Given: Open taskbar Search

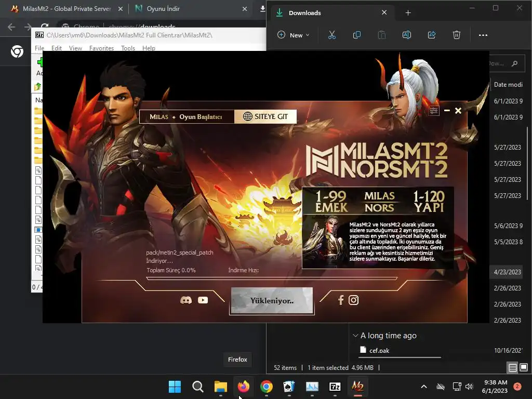Looking at the screenshot, I should [197, 387].
